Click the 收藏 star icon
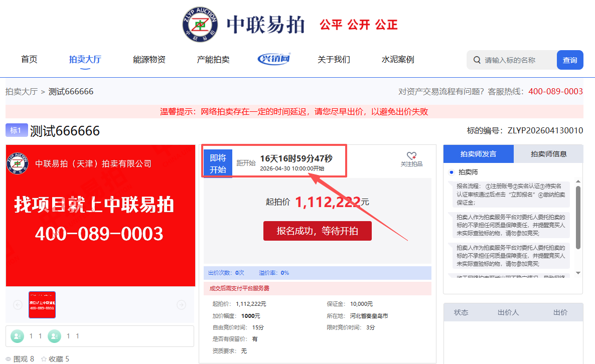Viewport: 595px width, 364px height. 44,359
